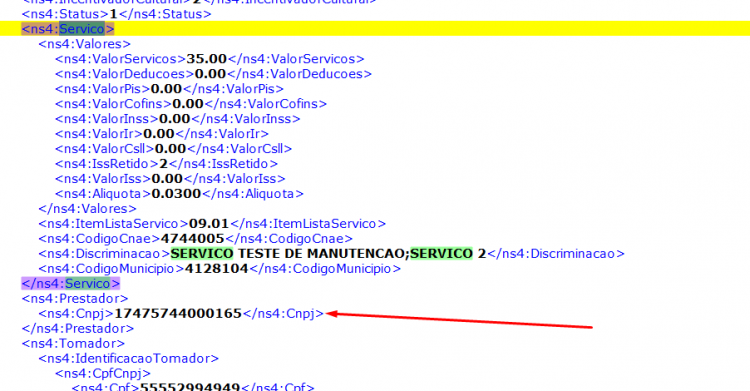Click the ValorPis line
Image resolution: width=750 pixels, height=391 pixels.
tap(169, 89)
